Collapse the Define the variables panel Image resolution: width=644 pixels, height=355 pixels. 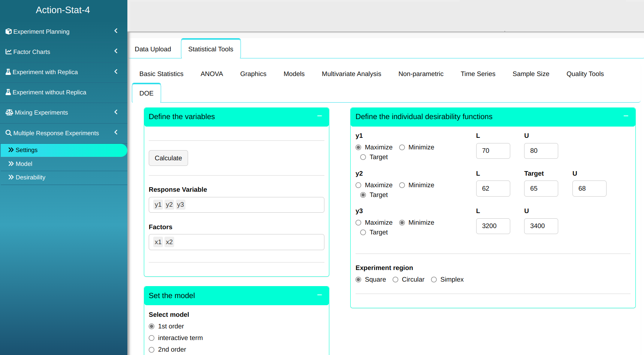click(320, 116)
